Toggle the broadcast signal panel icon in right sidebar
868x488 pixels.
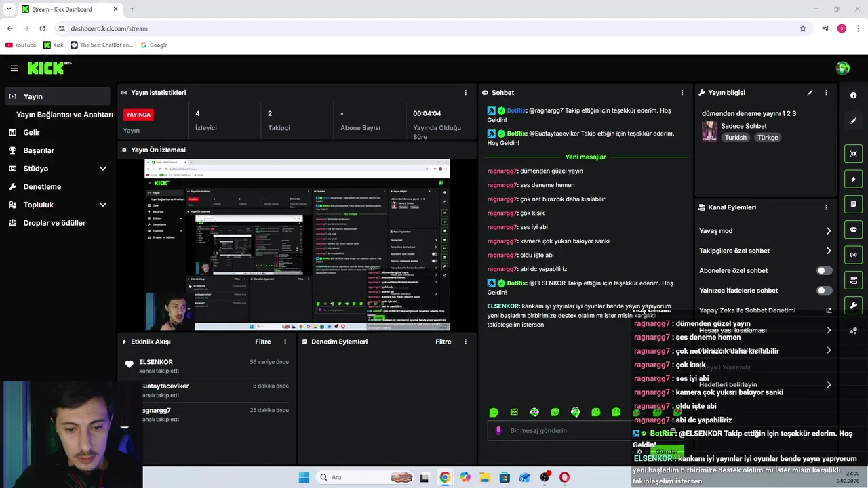854,255
